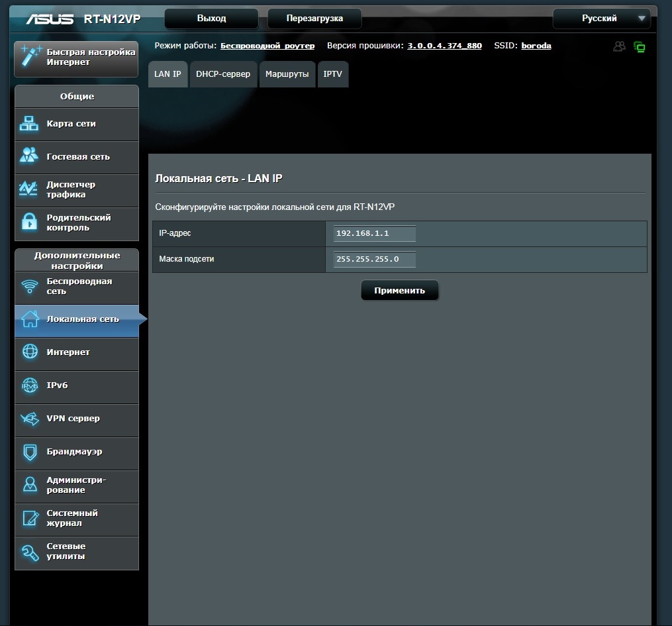Image resolution: width=672 pixels, height=626 pixels.
Task: Click the Гостевая сеть guest network icon
Action: pyautogui.click(x=29, y=155)
